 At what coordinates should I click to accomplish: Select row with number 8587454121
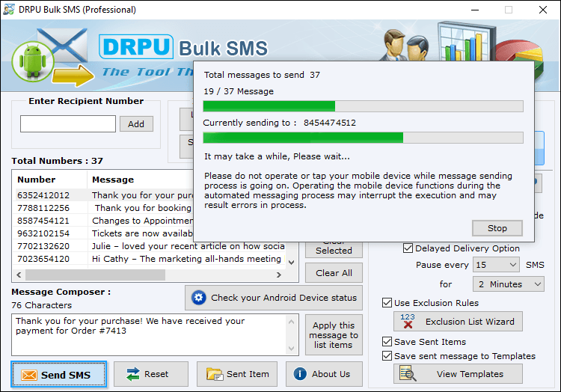(105, 221)
